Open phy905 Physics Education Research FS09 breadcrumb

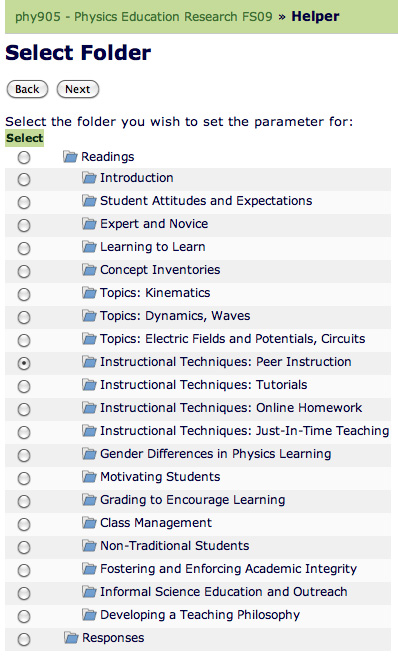[144, 16]
